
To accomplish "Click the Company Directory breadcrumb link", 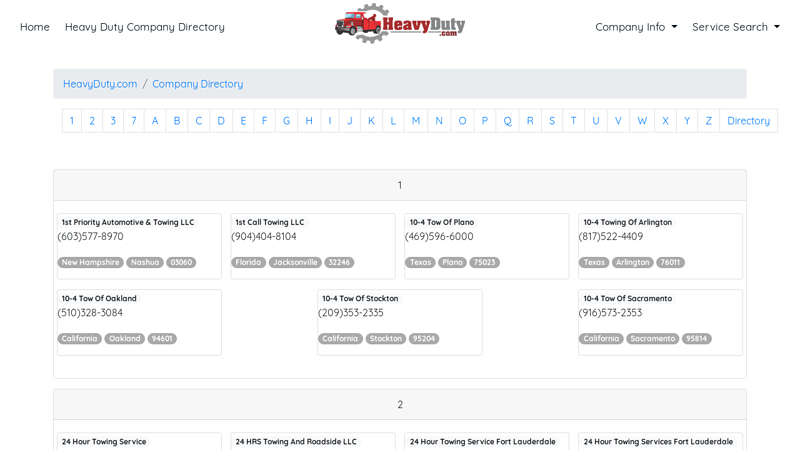I will pyautogui.click(x=197, y=84).
